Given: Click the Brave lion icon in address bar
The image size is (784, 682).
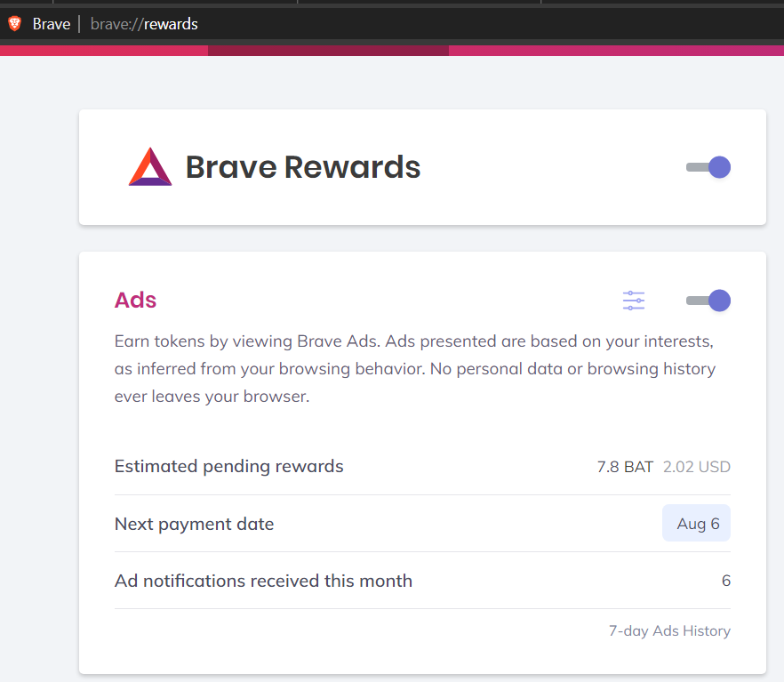Looking at the screenshot, I should click(14, 24).
